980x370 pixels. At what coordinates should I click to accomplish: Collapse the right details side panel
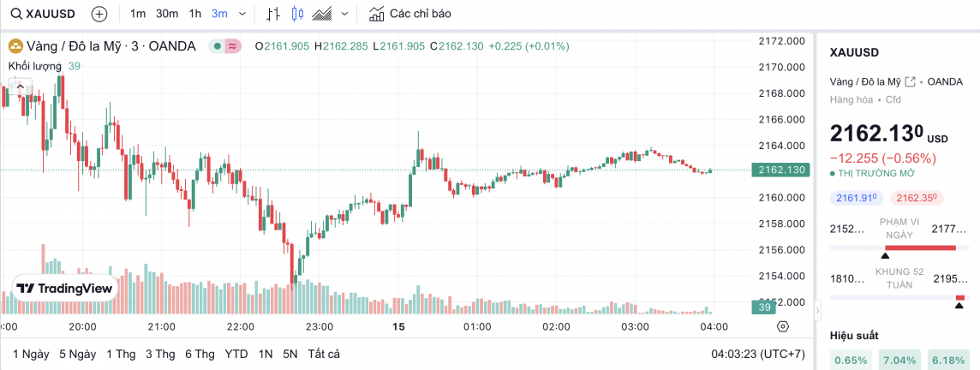[816, 308]
